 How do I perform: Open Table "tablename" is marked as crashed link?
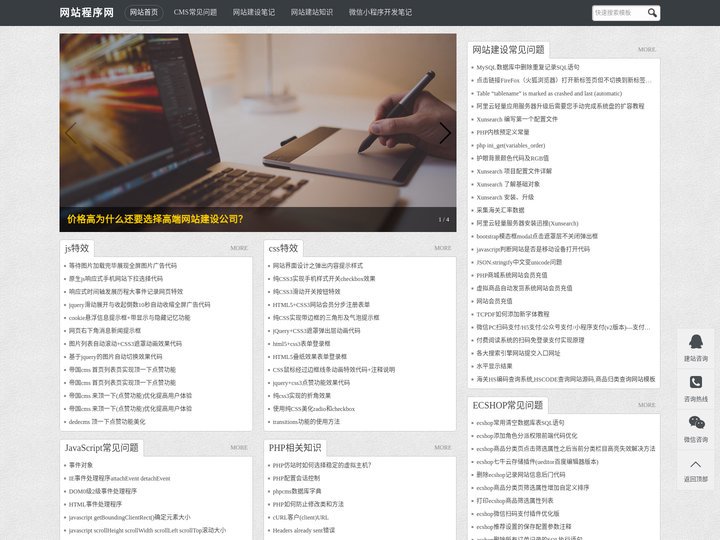tap(549, 93)
